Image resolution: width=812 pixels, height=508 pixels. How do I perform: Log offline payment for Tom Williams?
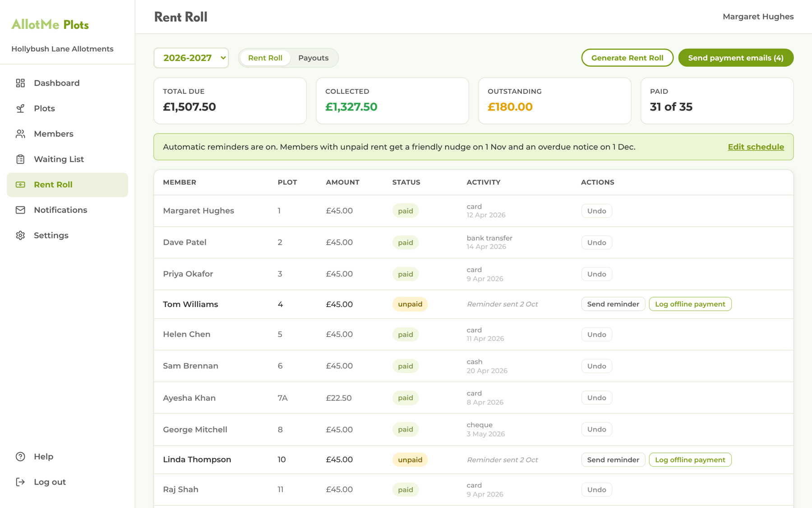tap(690, 304)
